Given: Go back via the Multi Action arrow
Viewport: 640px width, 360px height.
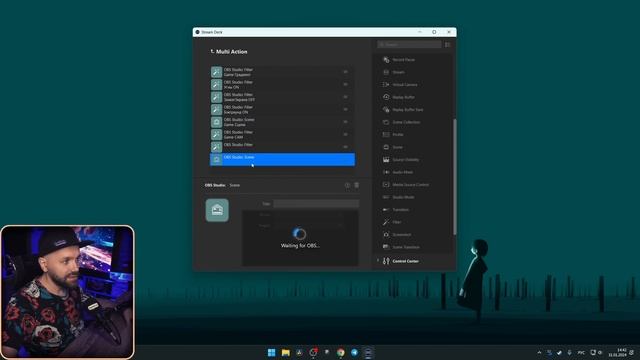Looking at the screenshot, I should 212,51.
